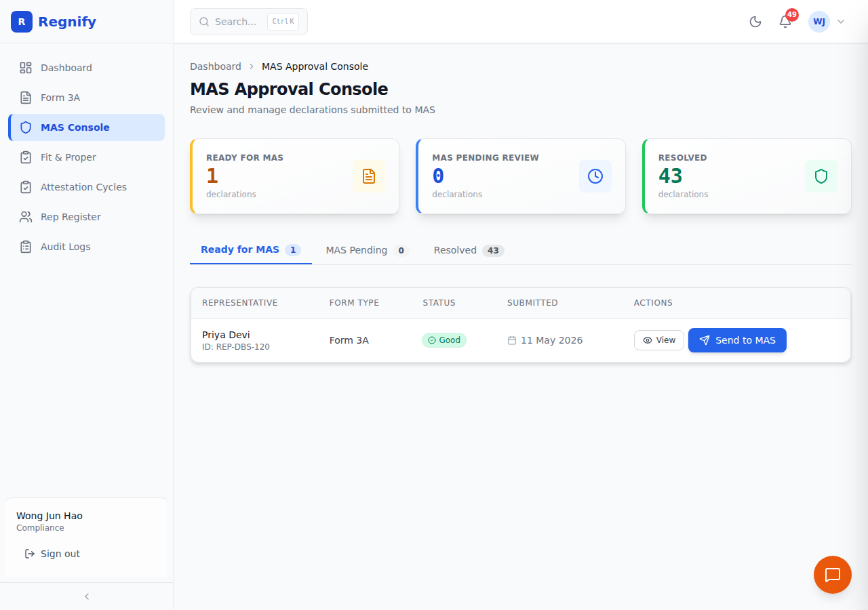Open the Rep Register page

click(x=86, y=217)
